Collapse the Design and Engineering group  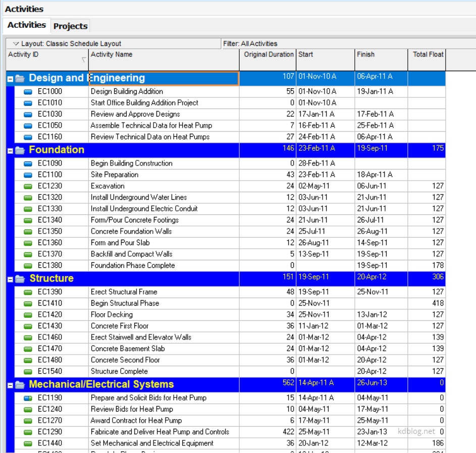(x=10, y=79)
